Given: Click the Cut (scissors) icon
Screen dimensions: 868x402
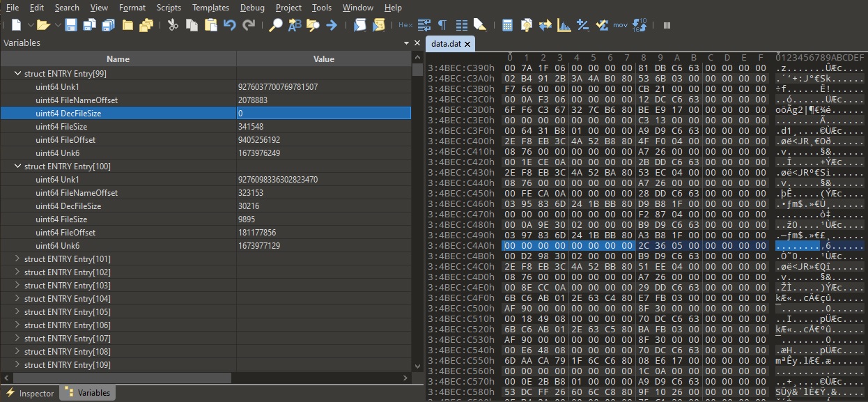Looking at the screenshot, I should click(173, 25).
